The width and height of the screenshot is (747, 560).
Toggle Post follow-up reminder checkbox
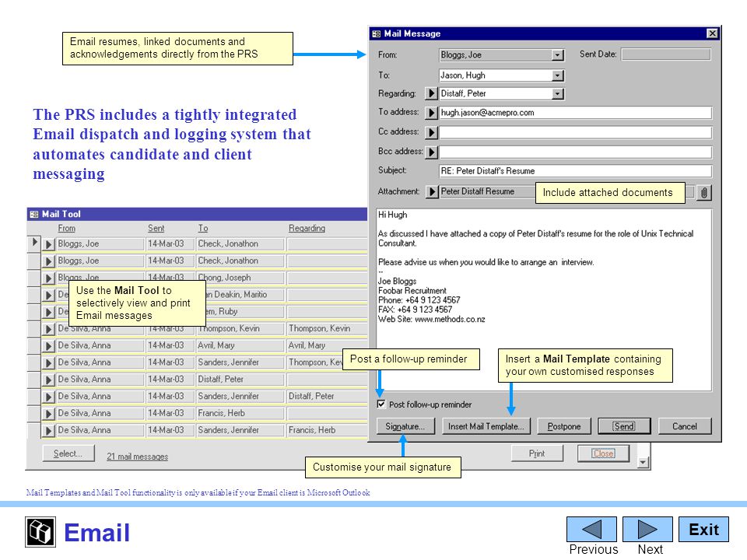tap(381, 404)
